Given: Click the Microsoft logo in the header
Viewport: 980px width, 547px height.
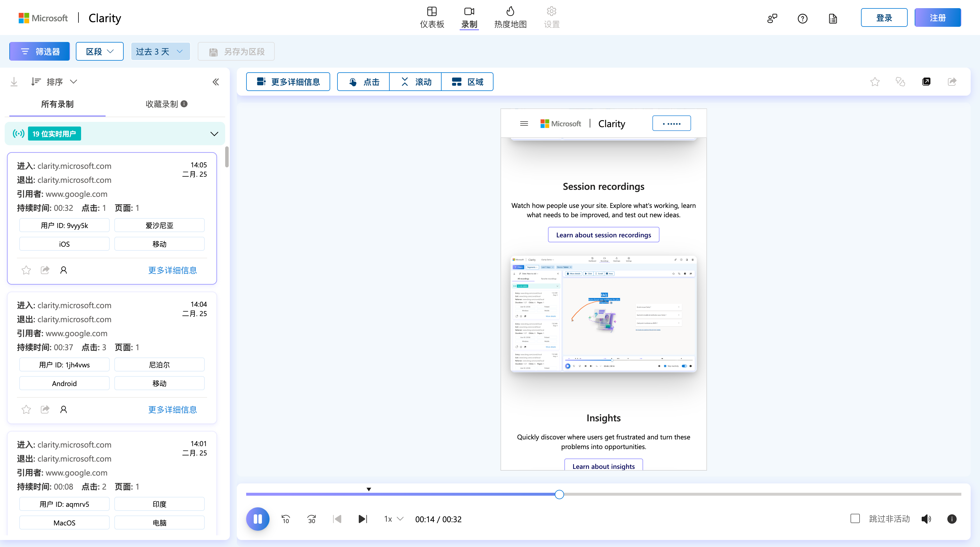Looking at the screenshot, I should (43, 18).
